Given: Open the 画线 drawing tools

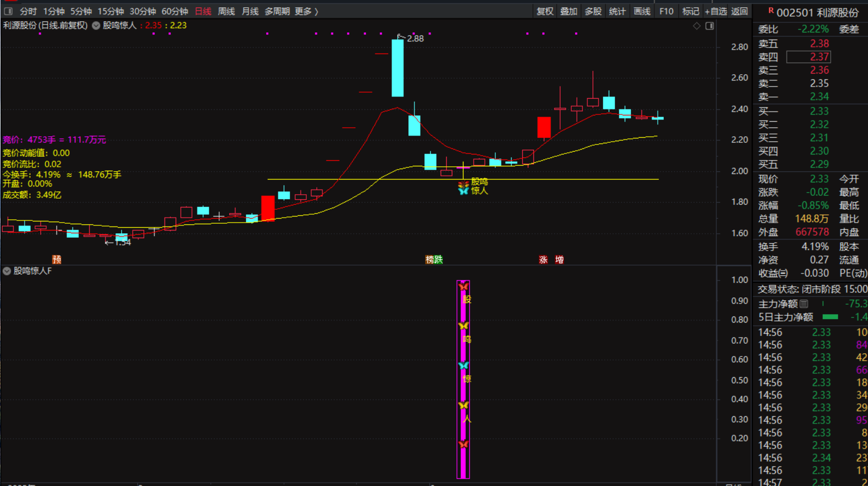Looking at the screenshot, I should (642, 11).
